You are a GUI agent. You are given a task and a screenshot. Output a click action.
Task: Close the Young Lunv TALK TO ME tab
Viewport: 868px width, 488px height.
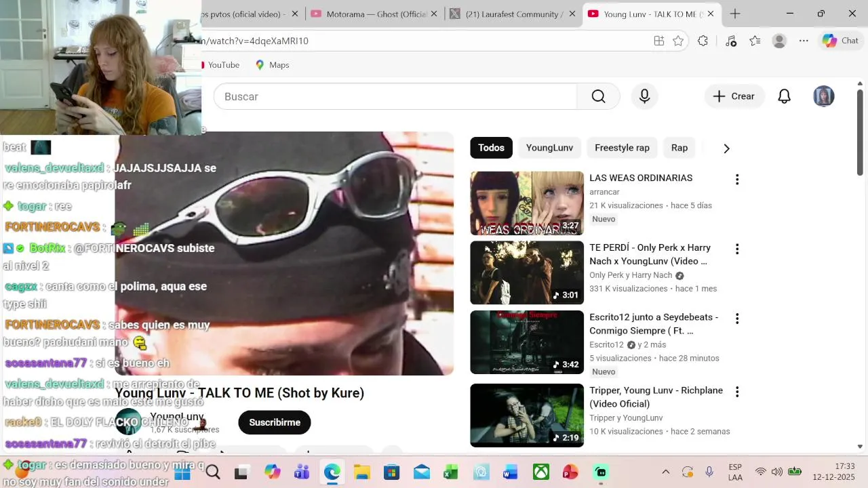[x=710, y=14]
